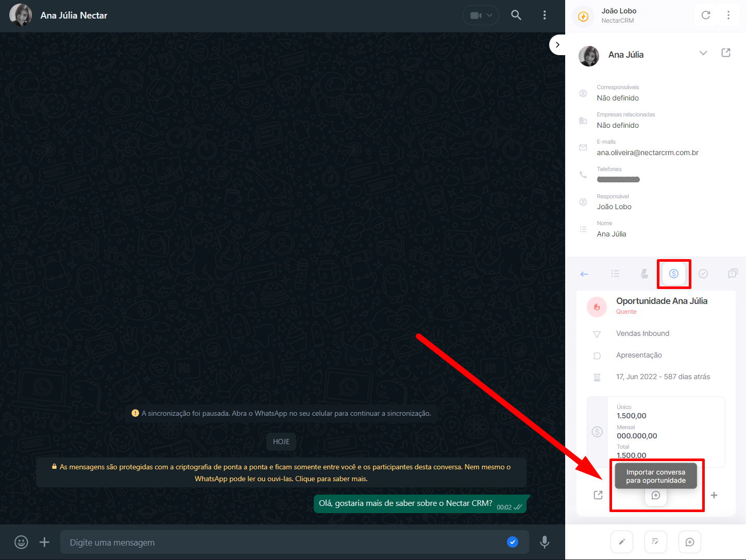
Task: Click the NectarCRM logo icon
Action: pos(583,16)
